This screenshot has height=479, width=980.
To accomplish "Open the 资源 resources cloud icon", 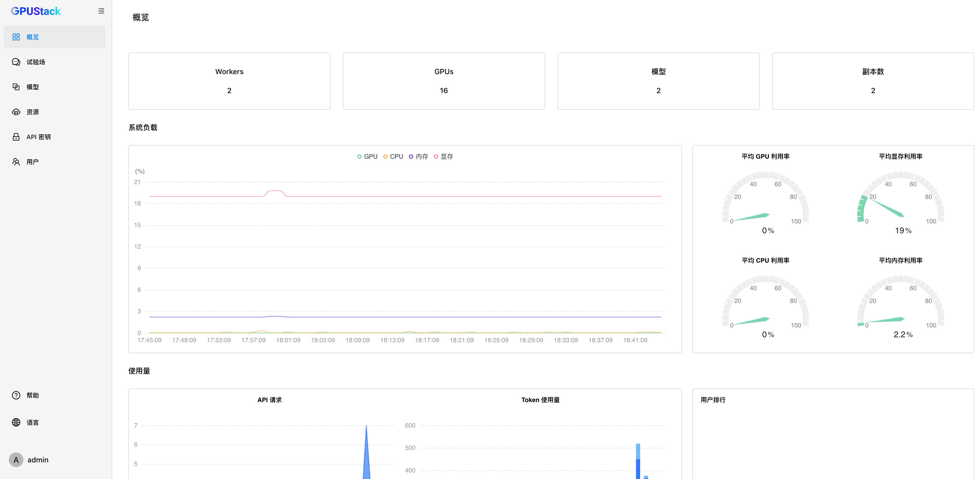I will [16, 112].
